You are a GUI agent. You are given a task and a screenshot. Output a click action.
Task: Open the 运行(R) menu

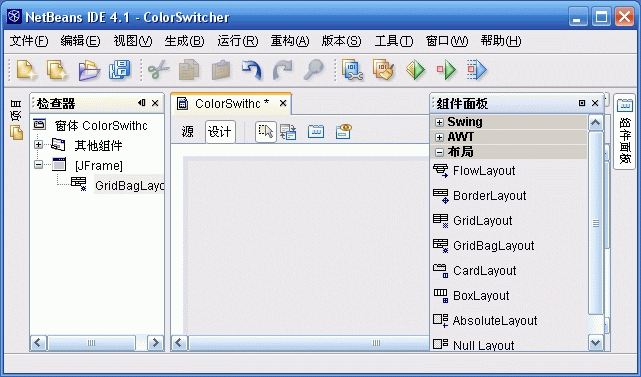pos(238,41)
